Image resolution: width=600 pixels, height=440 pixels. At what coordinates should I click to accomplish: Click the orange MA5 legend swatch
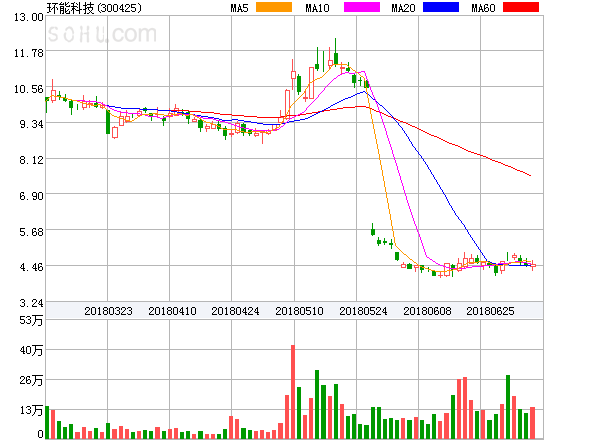tap(274, 8)
